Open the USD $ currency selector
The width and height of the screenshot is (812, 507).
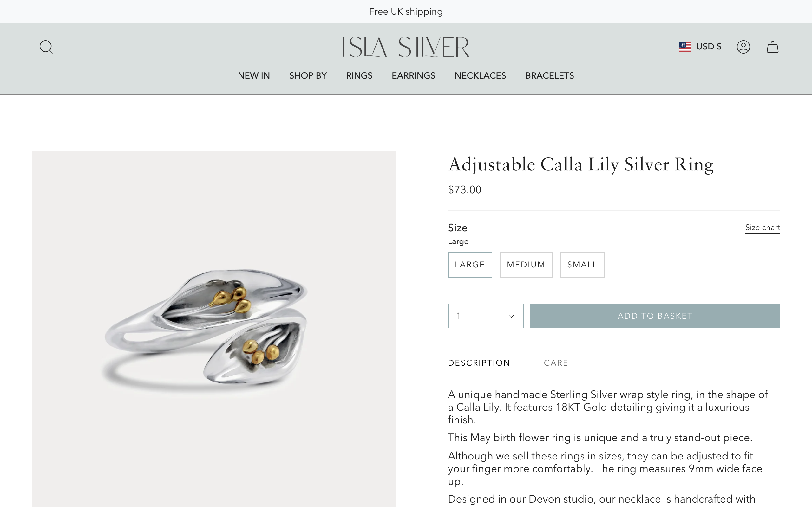(x=709, y=47)
